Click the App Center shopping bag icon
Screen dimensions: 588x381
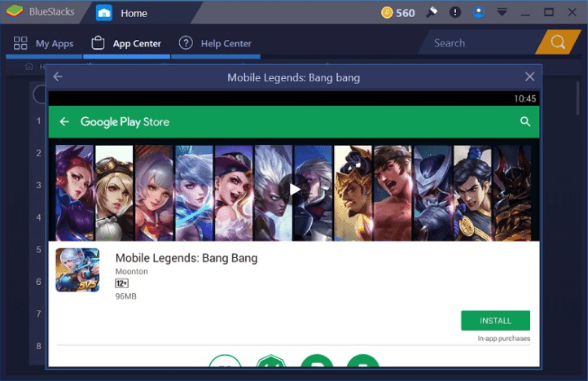[98, 43]
